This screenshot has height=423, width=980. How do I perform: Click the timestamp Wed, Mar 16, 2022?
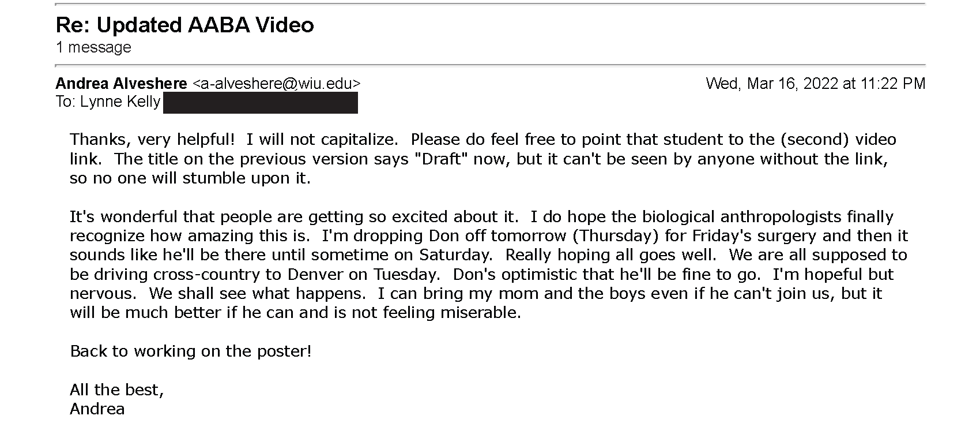point(771,84)
